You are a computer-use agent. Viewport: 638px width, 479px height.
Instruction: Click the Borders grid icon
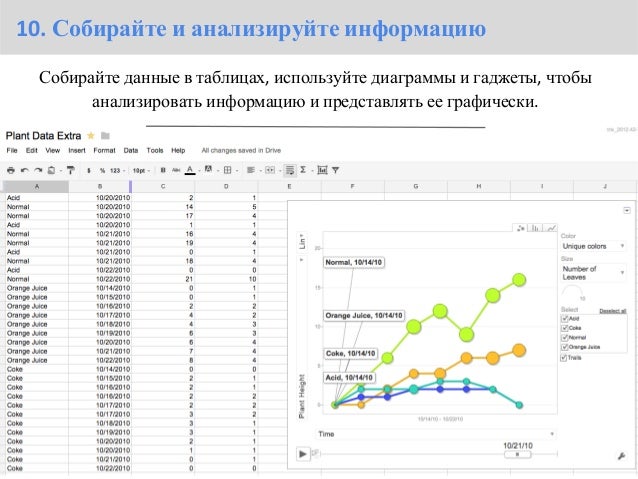pos(227,170)
